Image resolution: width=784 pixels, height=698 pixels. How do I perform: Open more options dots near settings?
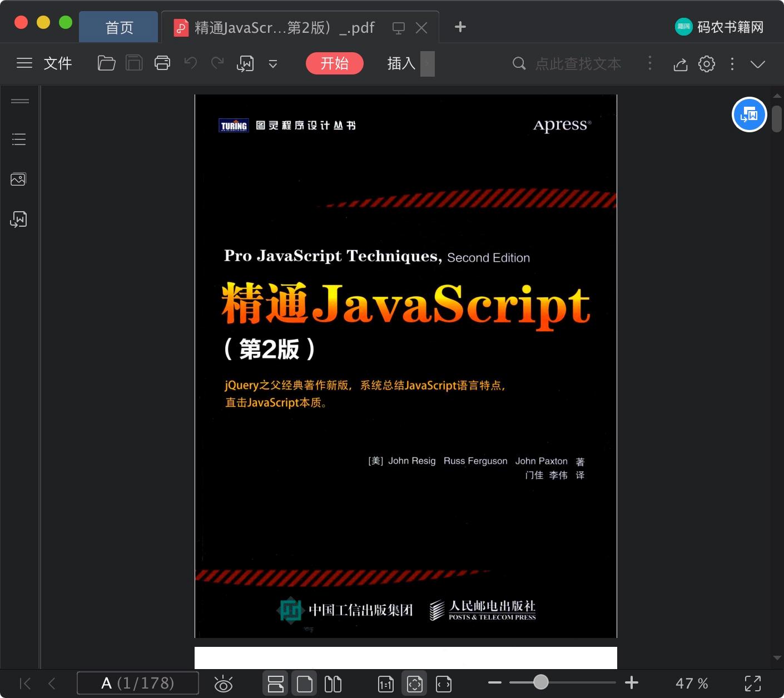pos(732,64)
